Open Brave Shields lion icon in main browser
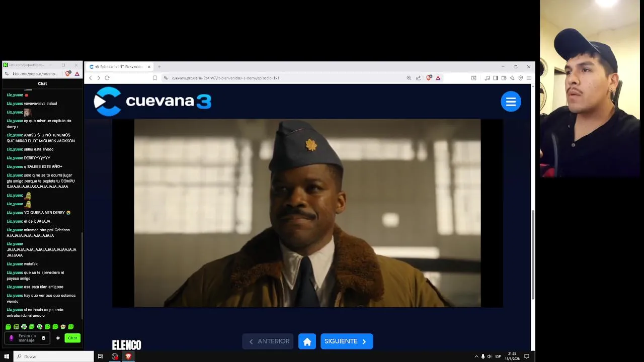Viewport: 644px width, 362px height. coord(429,78)
